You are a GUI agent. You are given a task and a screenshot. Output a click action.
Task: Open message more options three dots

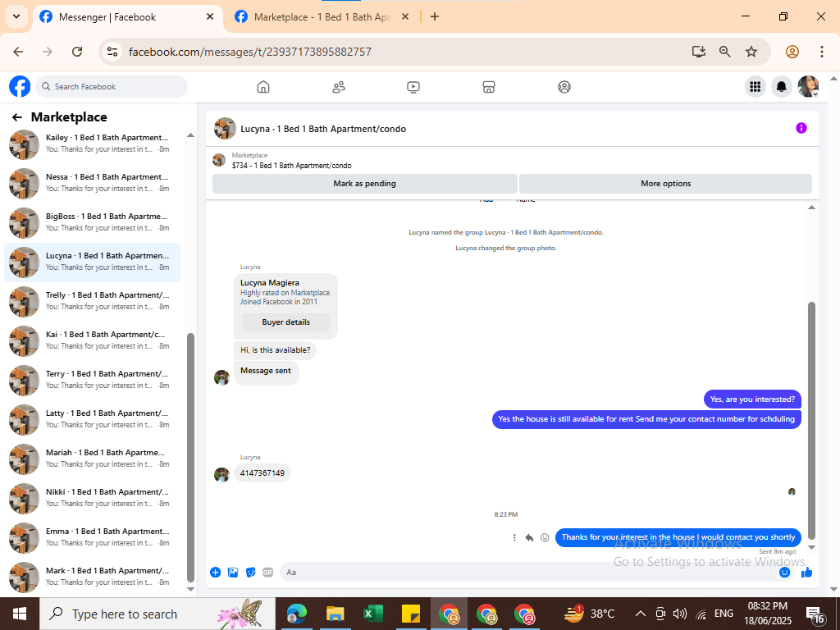[514, 537]
